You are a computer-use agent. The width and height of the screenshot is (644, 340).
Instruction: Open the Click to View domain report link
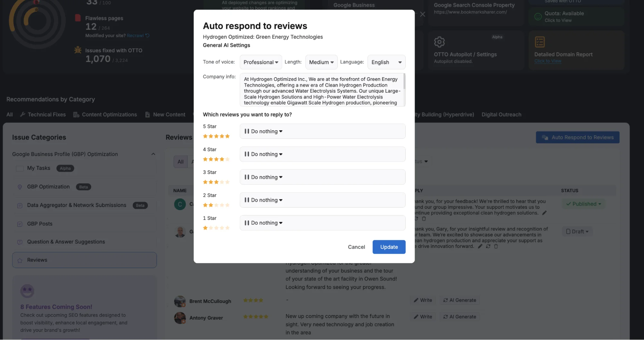[548, 61]
